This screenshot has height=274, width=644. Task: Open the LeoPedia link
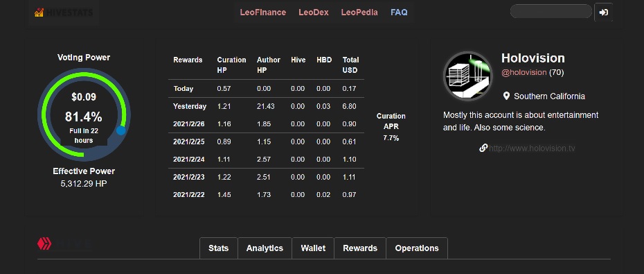point(359,12)
